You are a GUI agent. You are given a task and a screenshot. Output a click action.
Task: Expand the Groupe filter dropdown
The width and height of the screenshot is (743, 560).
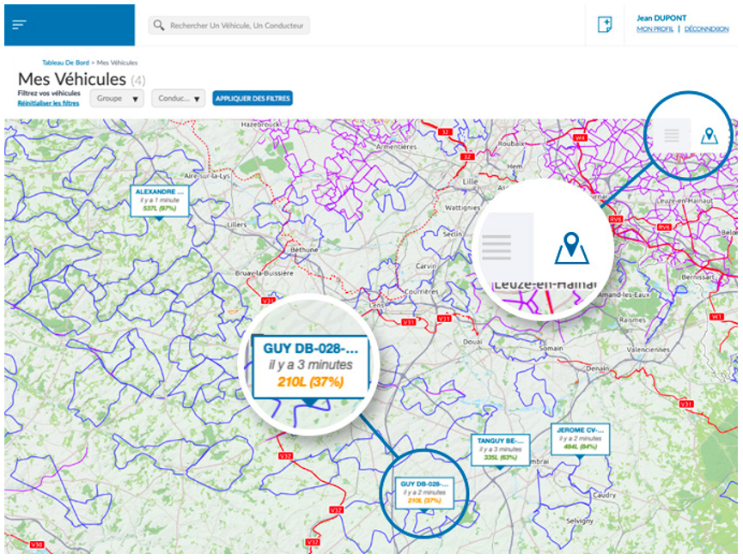(x=117, y=99)
